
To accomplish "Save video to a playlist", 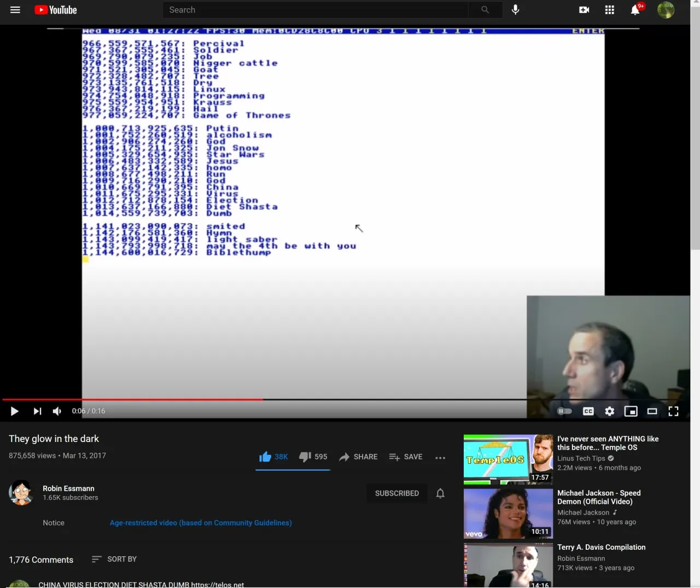I will (406, 457).
